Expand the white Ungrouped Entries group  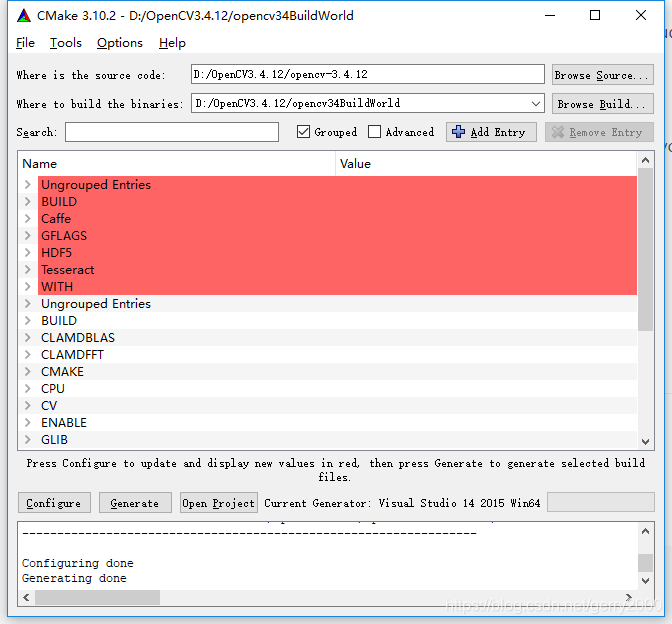coord(28,303)
